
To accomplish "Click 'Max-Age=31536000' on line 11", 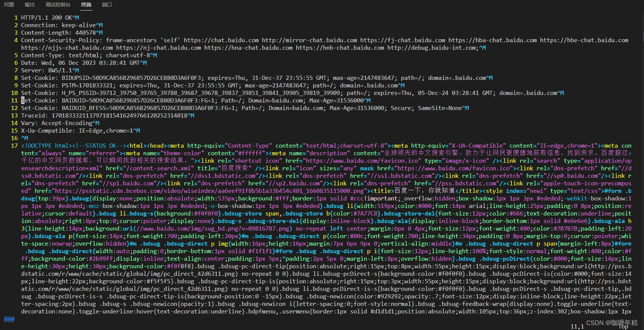I will click(x=337, y=101).
